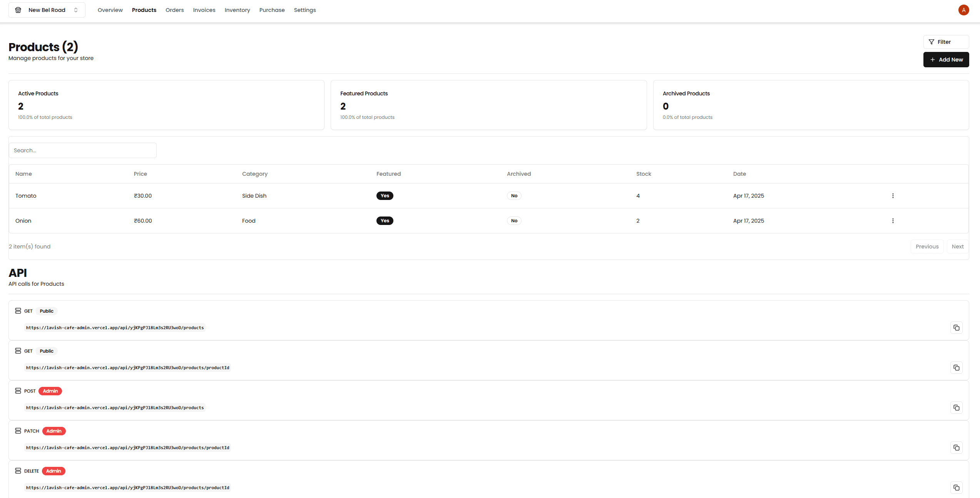Screen dimensions: 980x498
Task: Copy the first GET products URL
Action: (x=956, y=328)
